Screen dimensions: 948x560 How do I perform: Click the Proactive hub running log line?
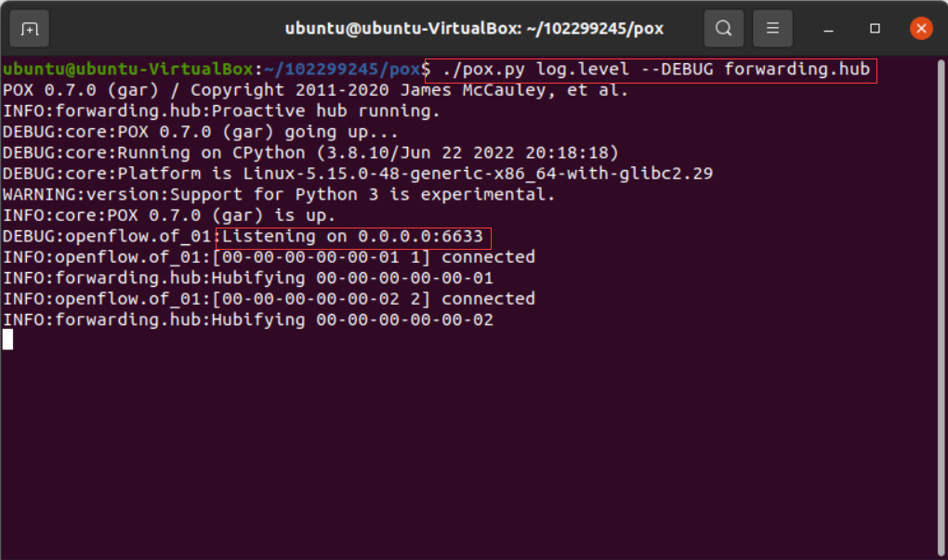220,111
